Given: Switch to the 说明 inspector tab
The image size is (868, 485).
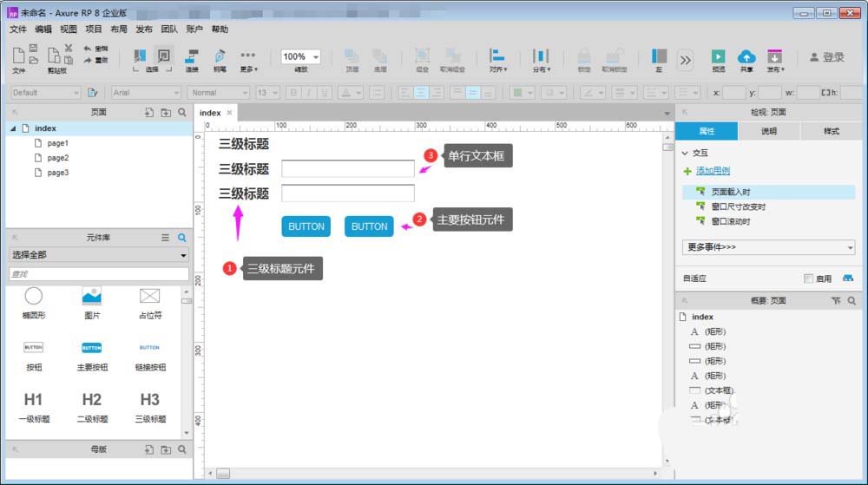Looking at the screenshot, I should click(768, 131).
